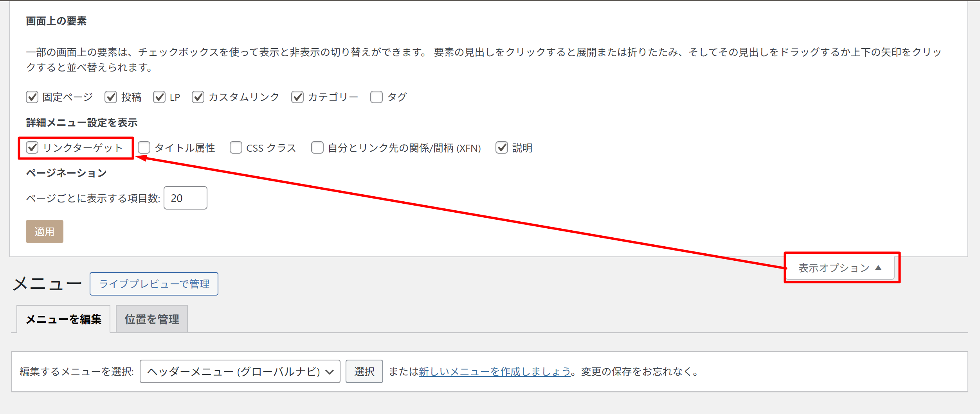The width and height of the screenshot is (980, 414).
Task: Uncheck the リンクターゲット checkbox
Action: (32, 148)
